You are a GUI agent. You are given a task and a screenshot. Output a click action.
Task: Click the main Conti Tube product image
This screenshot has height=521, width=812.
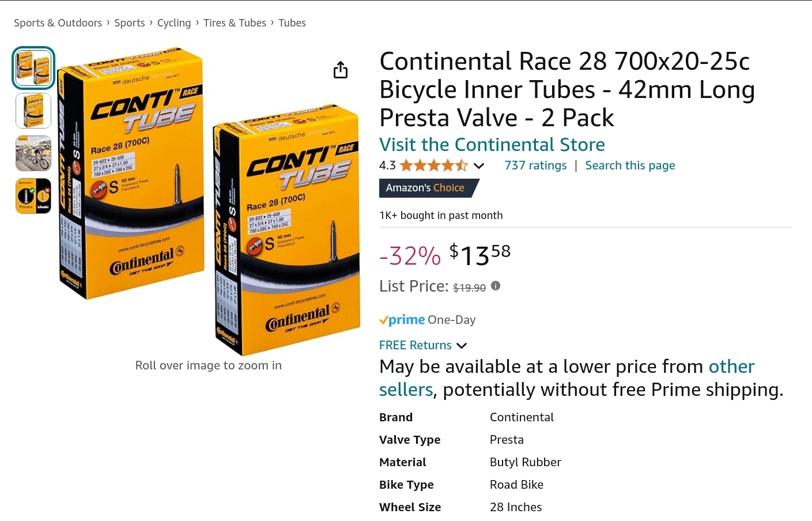[209, 202]
